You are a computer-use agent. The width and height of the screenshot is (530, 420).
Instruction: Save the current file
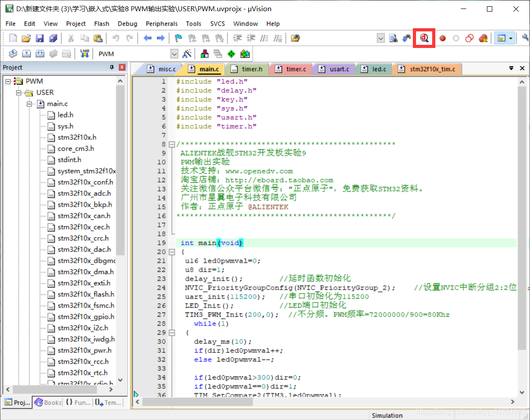(40, 38)
